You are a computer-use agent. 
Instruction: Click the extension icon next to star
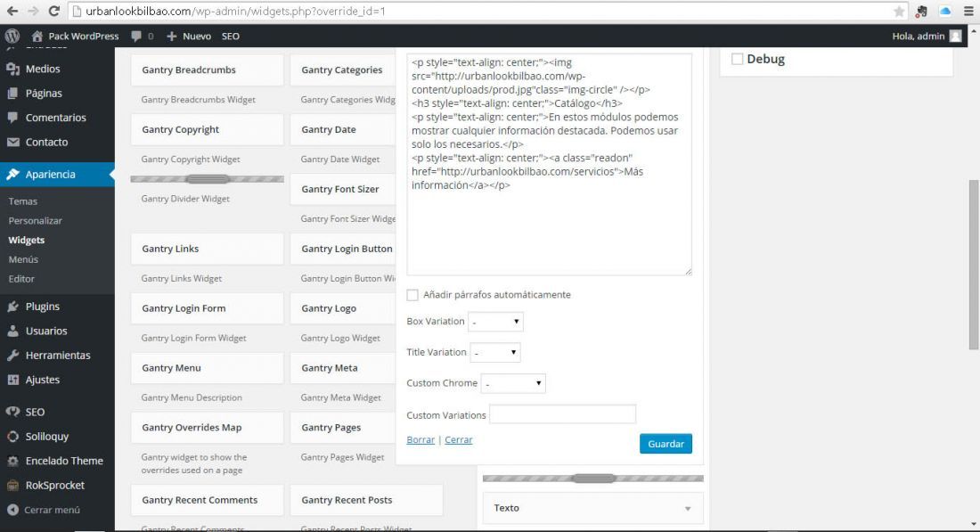(921, 12)
